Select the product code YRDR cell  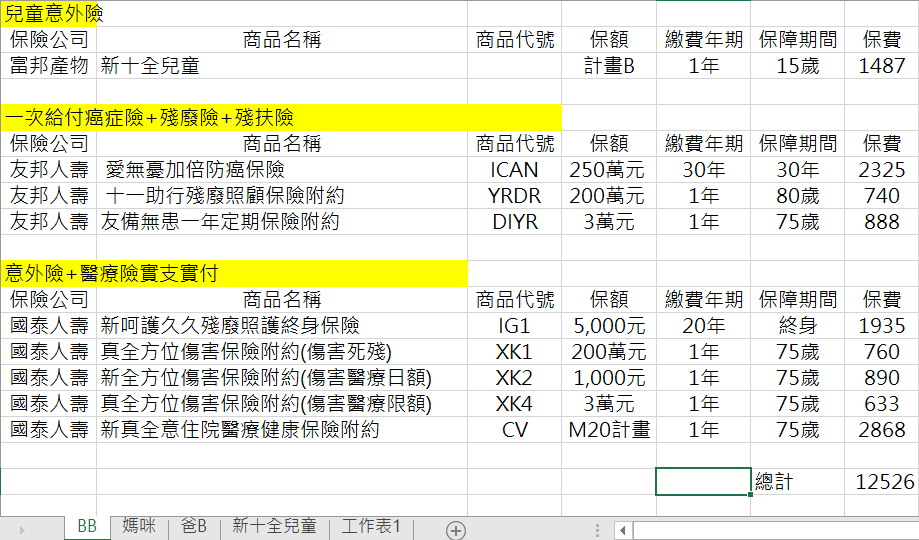pos(515,195)
